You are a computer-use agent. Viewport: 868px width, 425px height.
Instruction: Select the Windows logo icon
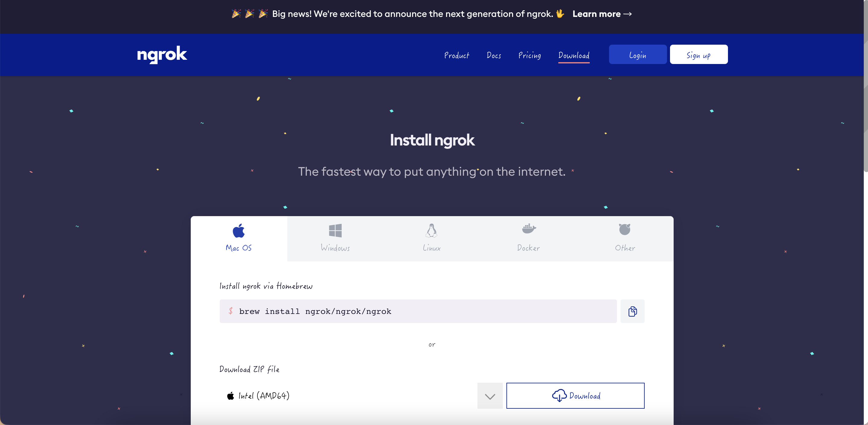(x=335, y=231)
